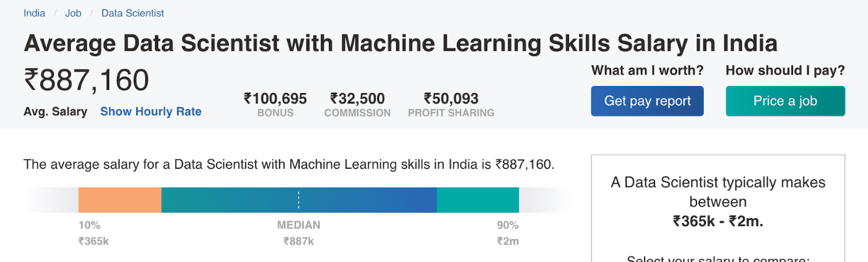Click the Show Hourly Rate link
The image size is (868, 262).
(x=151, y=112)
